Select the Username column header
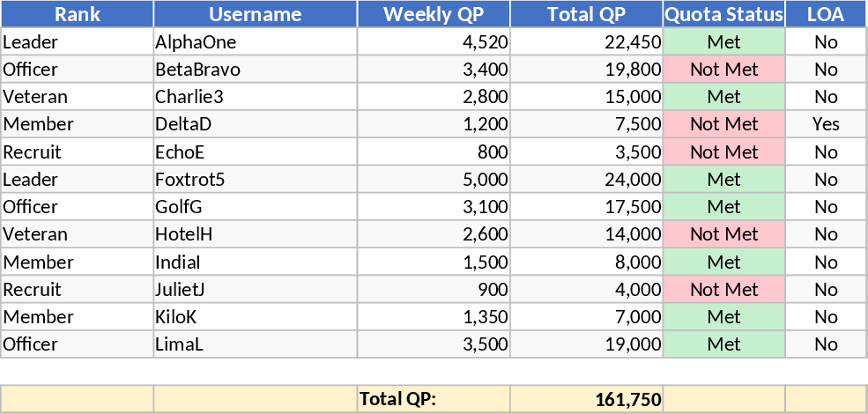Viewport: 868px width, 414px height. pyautogui.click(x=256, y=14)
